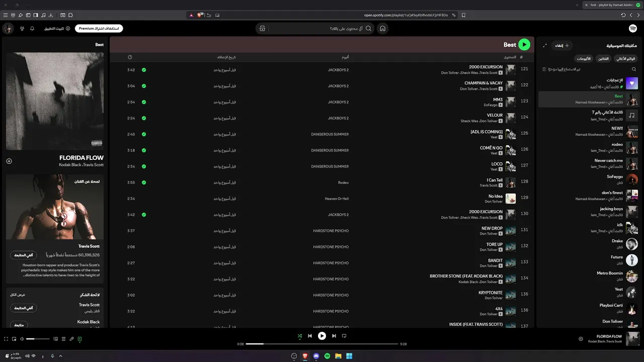Image resolution: width=644 pixels, height=362 pixels.
Task: Expand library panel with arrows icon
Action: click(x=545, y=45)
